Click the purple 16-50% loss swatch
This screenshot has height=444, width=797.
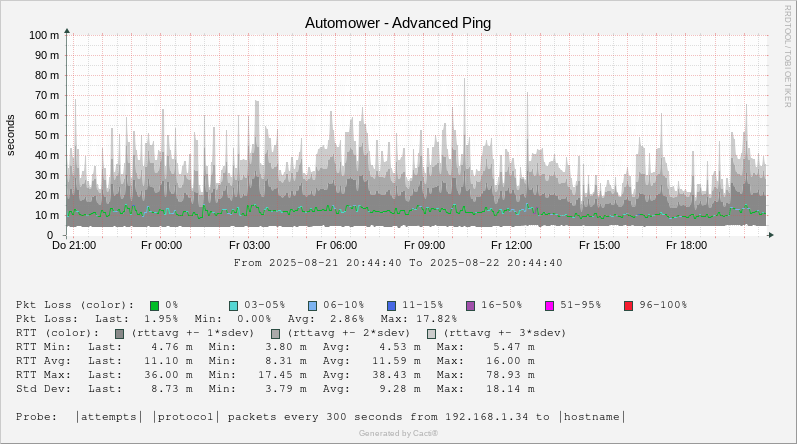(x=471, y=306)
